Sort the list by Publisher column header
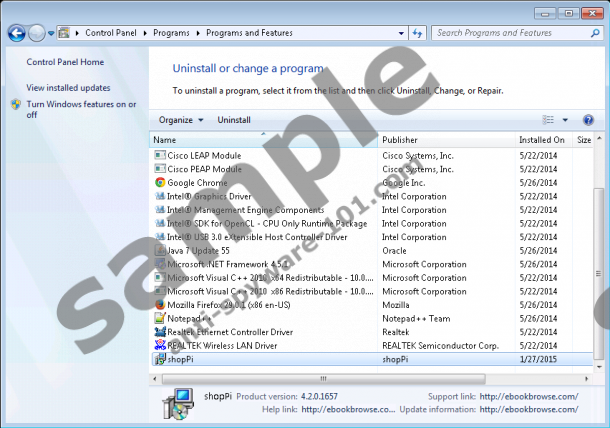610x428 pixels. (x=400, y=140)
